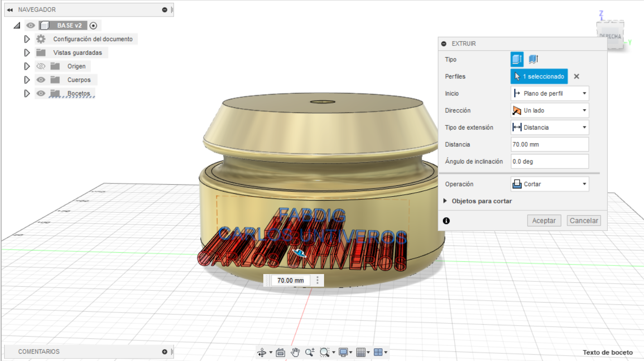Click the Comentarios panel plus icon

[165, 351]
